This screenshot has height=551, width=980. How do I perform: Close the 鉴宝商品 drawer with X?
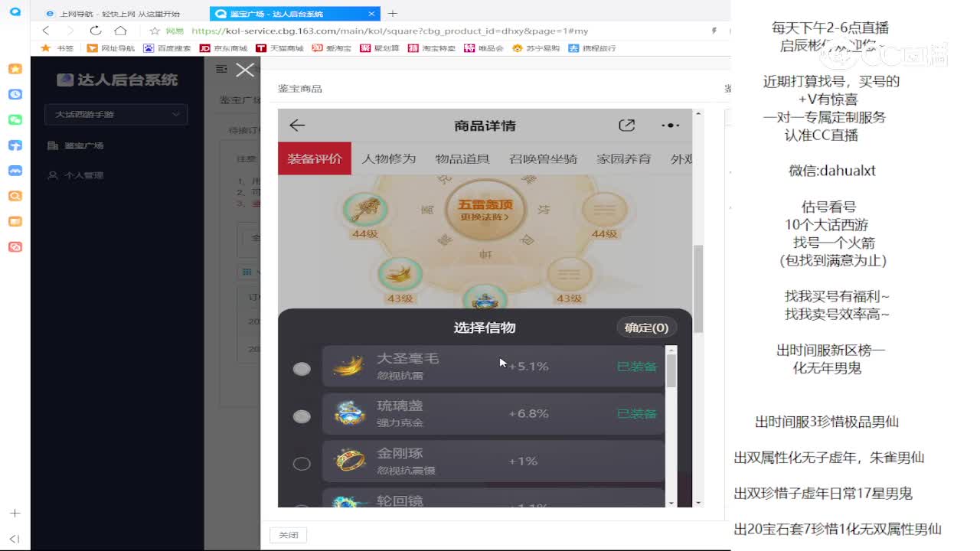[x=245, y=70]
